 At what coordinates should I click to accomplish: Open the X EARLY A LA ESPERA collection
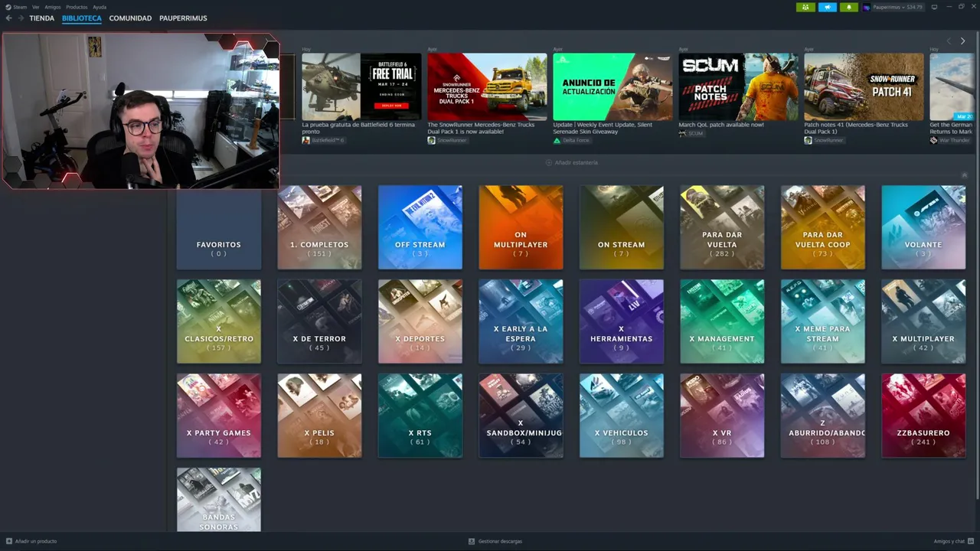[x=521, y=321]
